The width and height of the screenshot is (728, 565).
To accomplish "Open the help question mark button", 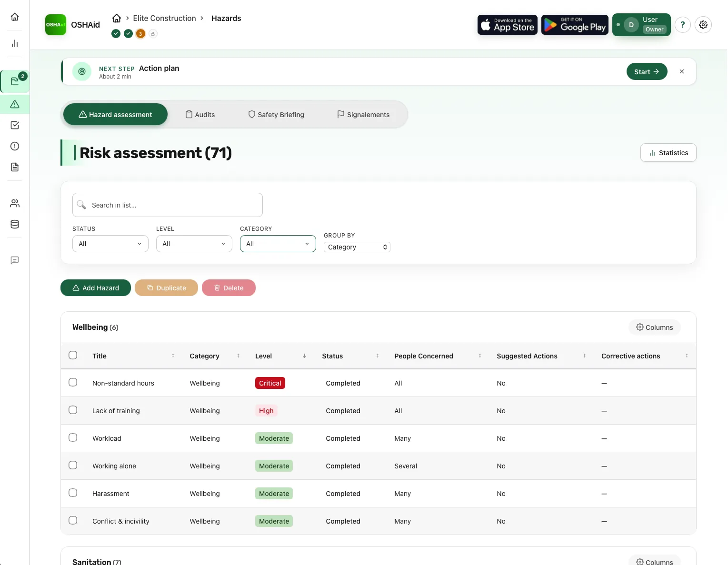I will pyautogui.click(x=683, y=25).
